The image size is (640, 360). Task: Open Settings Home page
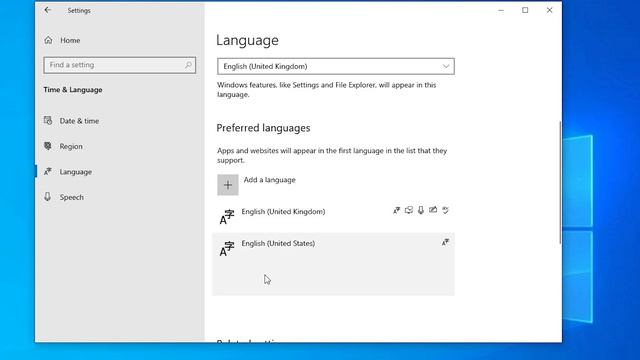point(70,40)
